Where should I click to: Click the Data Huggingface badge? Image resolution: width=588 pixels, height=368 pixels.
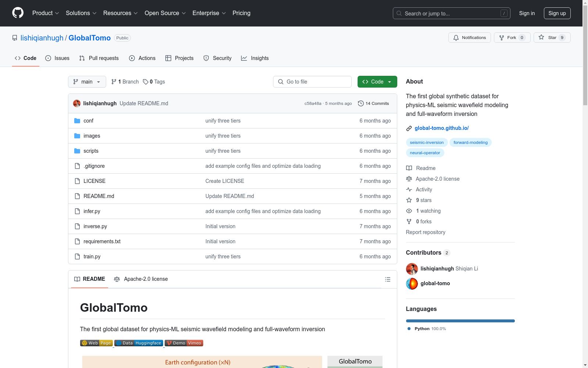point(139,343)
